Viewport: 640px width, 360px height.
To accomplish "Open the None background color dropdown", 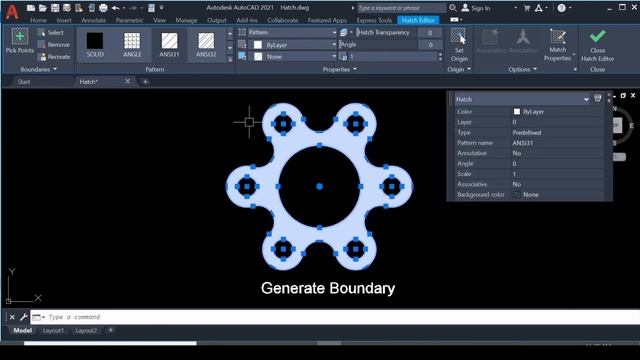I will click(x=293, y=57).
